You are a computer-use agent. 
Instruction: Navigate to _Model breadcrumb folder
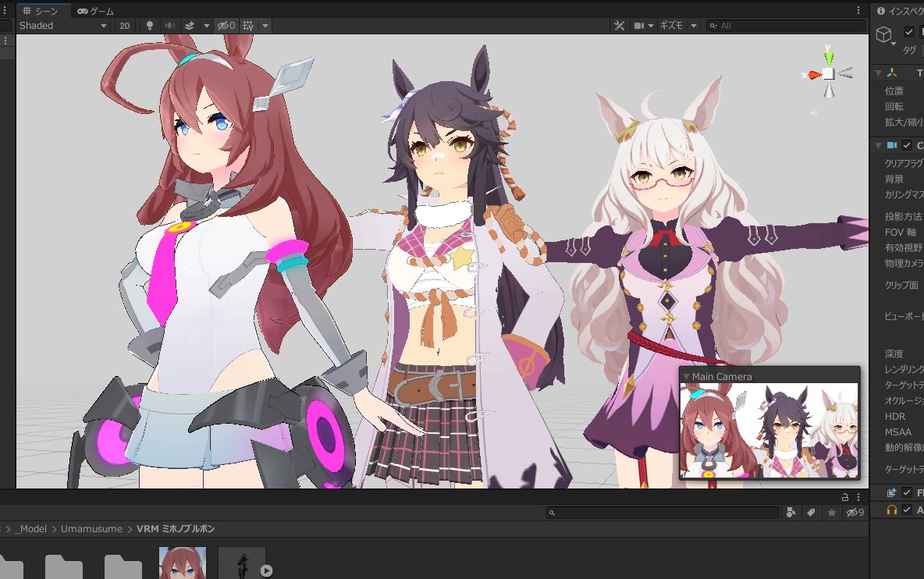[x=30, y=528]
